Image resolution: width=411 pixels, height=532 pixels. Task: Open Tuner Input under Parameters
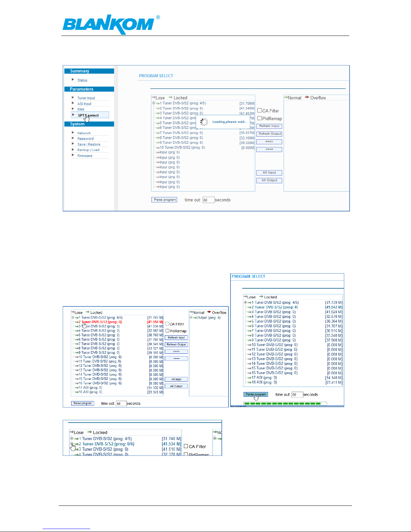point(86,98)
